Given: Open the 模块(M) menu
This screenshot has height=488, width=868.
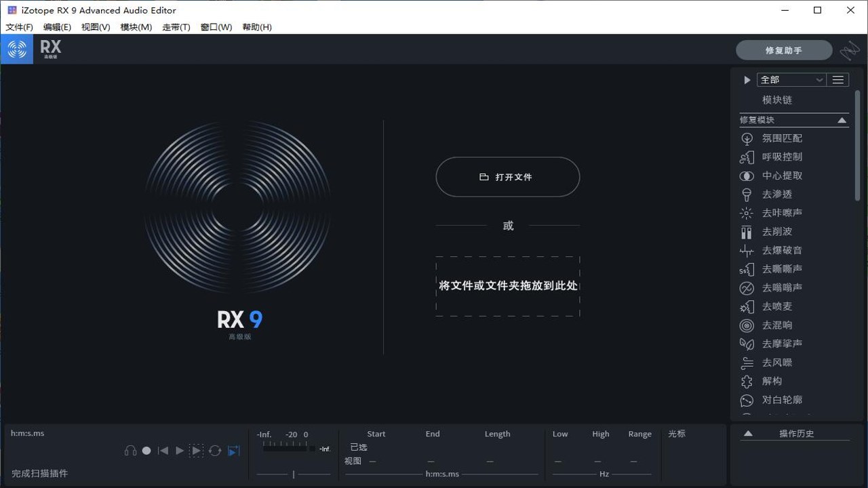Looking at the screenshot, I should pyautogui.click(x=136, y=27).
